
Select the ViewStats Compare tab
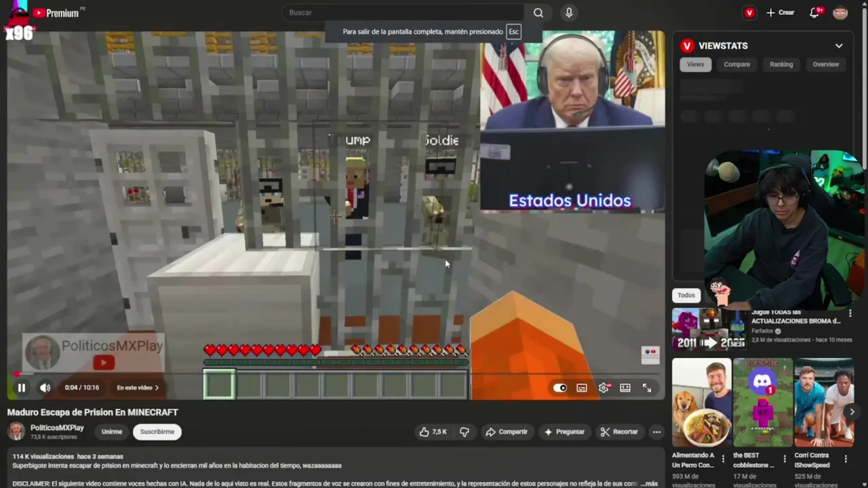coord(736,64)
